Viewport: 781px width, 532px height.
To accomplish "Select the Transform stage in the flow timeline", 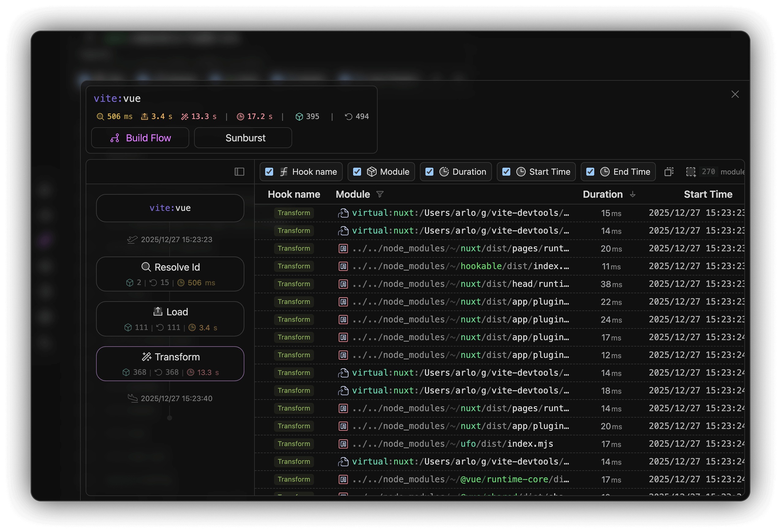I will point(170,364).
